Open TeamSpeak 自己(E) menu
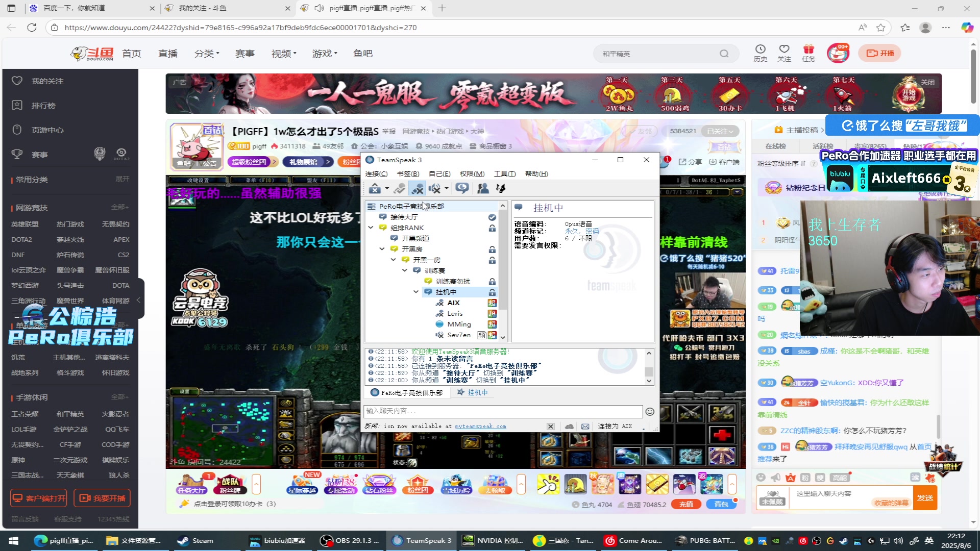The image size is (980, 551). (x=439, y=174)
